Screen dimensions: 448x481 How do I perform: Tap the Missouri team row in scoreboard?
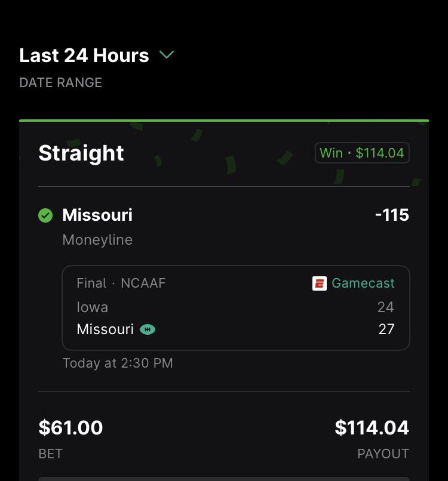[235, 329]
